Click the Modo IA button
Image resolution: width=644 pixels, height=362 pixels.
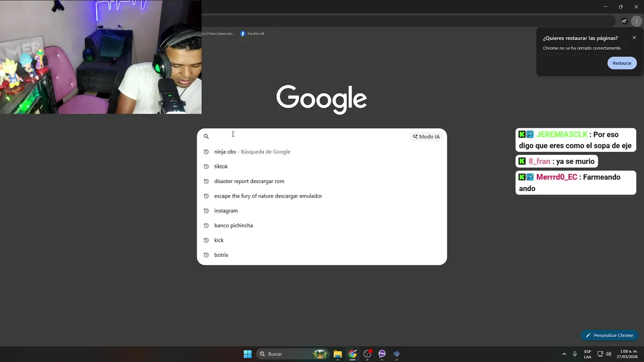426,136
